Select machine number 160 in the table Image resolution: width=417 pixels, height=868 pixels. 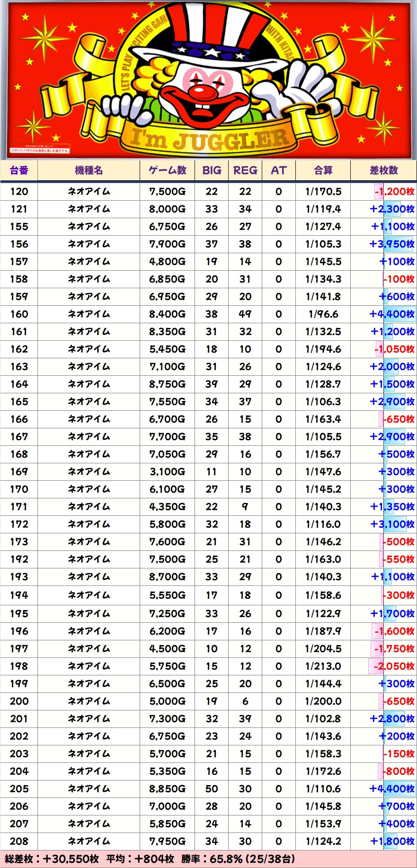[x=19, y=314]
